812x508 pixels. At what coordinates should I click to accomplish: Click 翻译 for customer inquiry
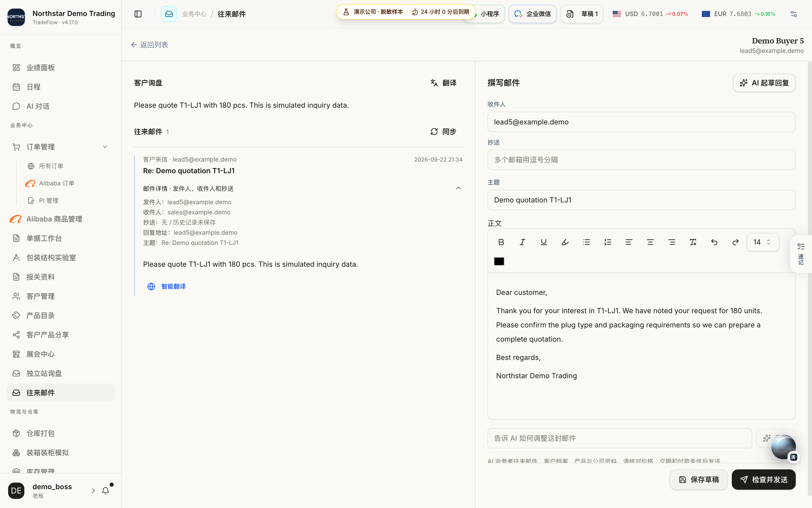[443, 83]
